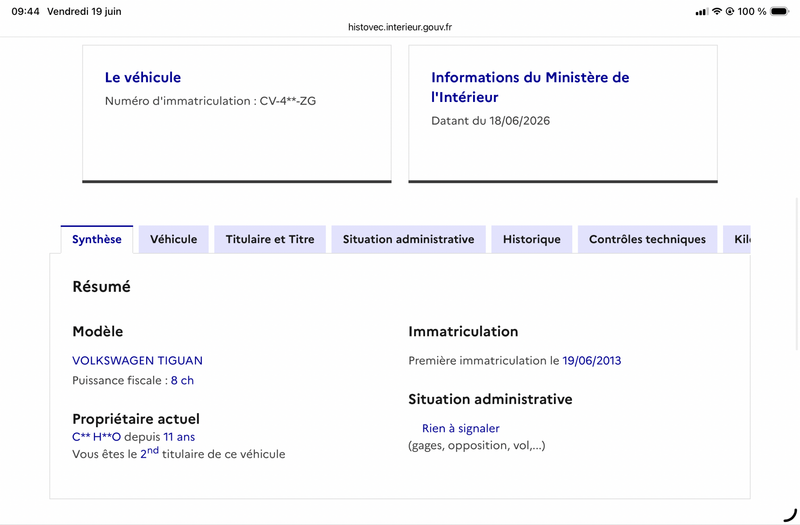Tap the Wi-Fi status icon
The height and width of the screenshot is (525, 800).
click(x=717, y=11)
